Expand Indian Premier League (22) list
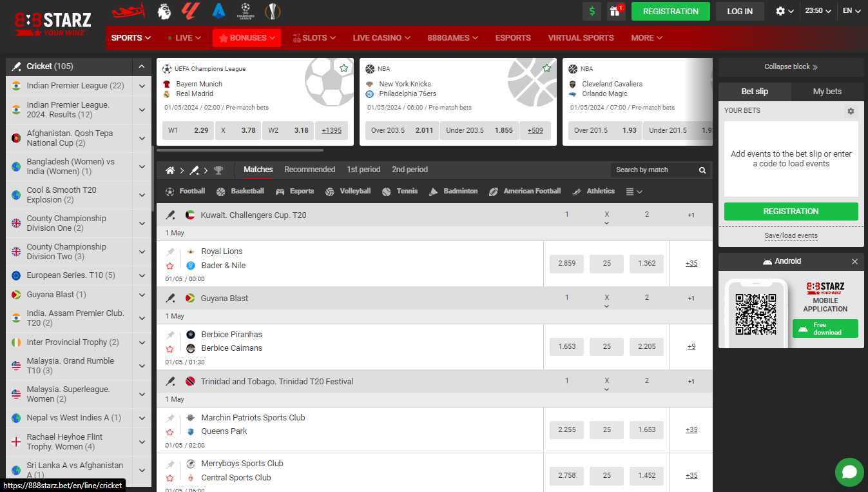868x492 pixels. (142, 86)
